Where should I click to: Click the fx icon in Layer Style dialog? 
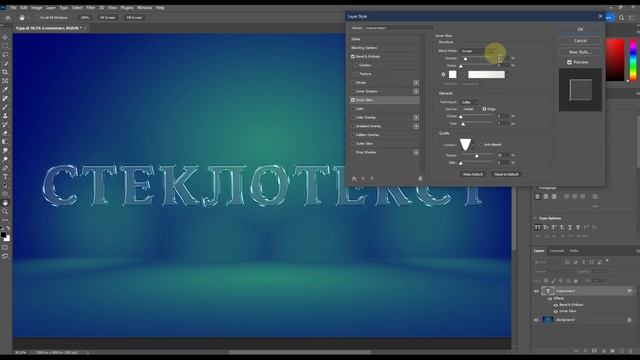click(354, 178)
